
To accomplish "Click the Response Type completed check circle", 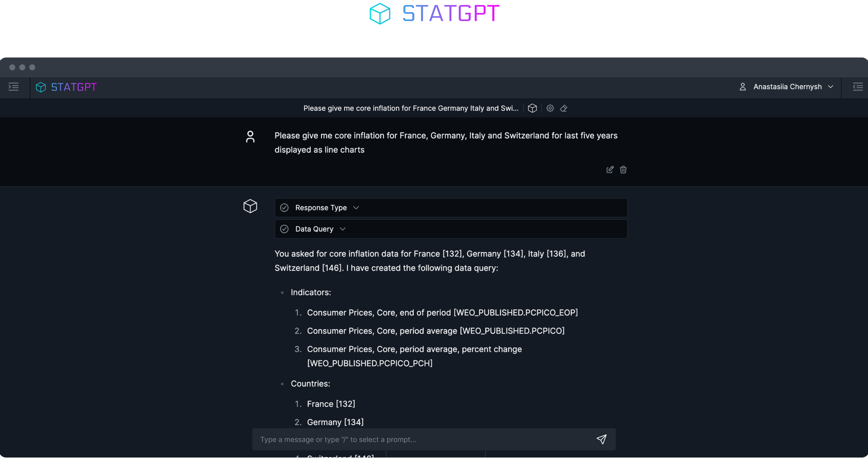I will point(284,208).
